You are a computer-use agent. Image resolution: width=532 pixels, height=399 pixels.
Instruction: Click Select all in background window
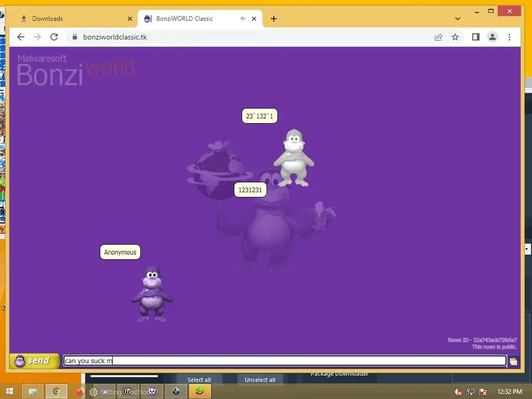tap(199, 380)
